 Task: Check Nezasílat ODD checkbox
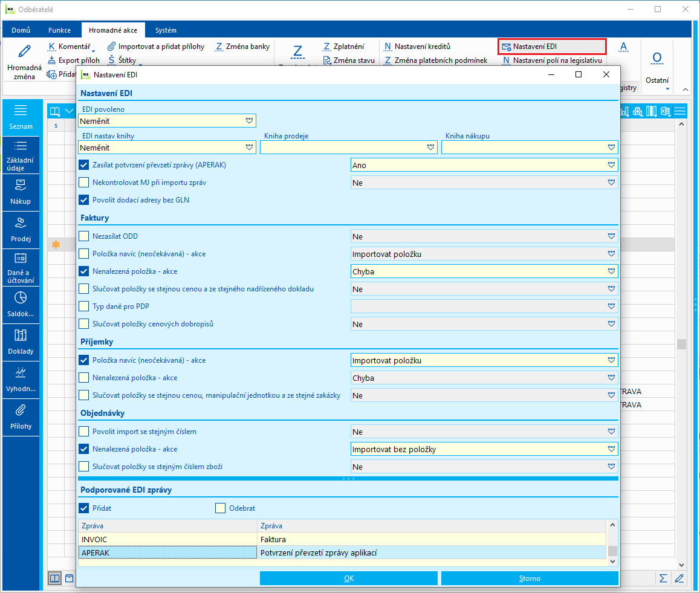point(83,236)
